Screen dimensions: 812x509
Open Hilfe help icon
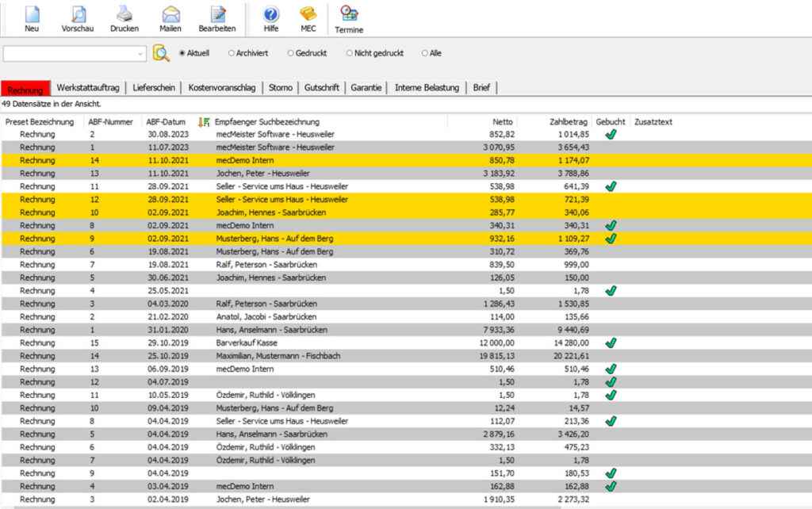pos(271,14)
